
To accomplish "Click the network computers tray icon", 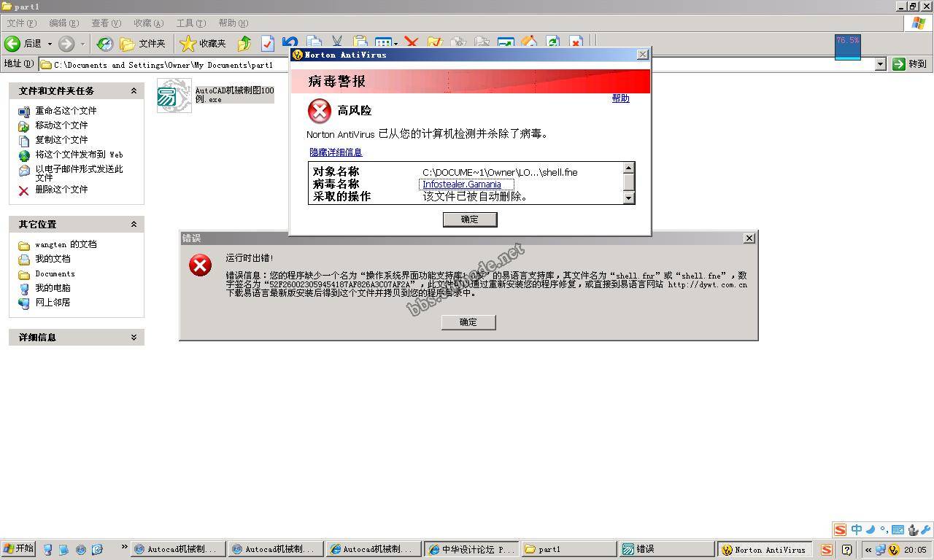I will click(880, 550).
